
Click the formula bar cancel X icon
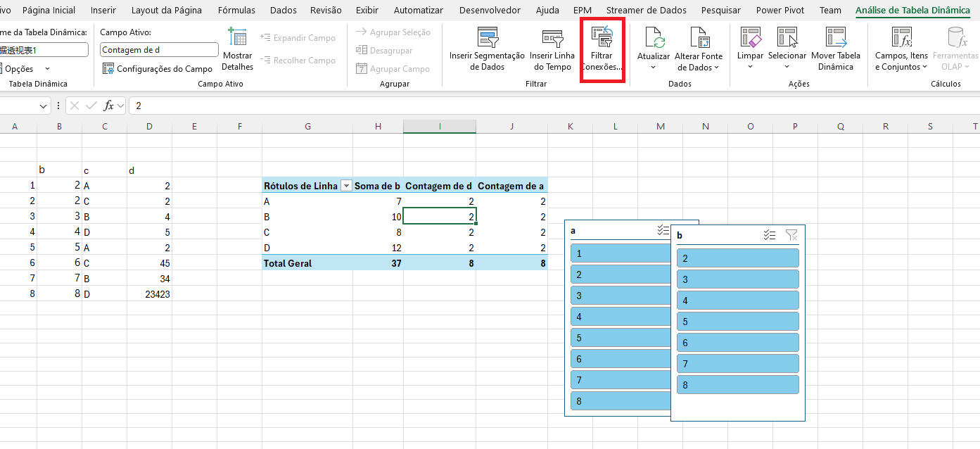point(75,106)
